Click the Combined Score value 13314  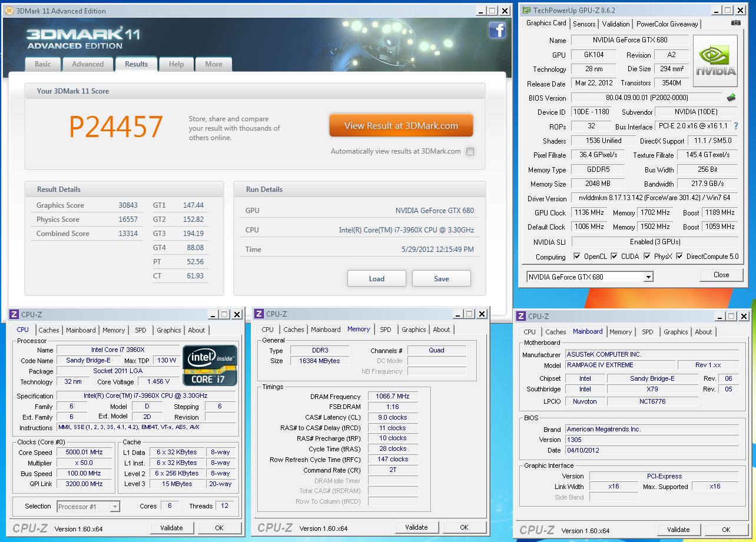coord(128,234)
